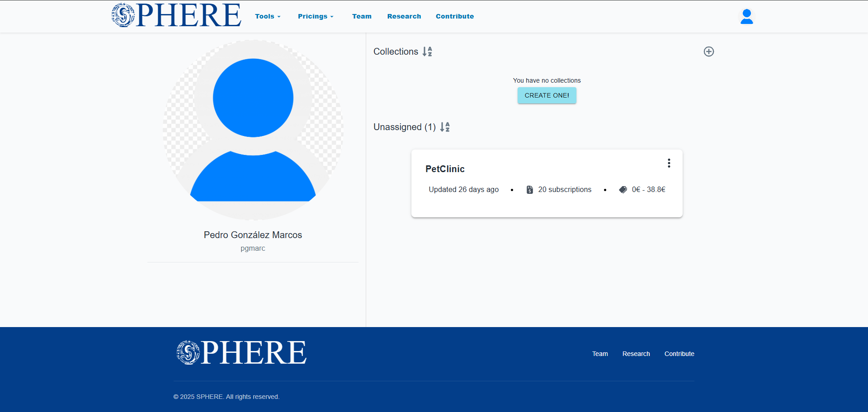Viewport: 868px width, 412px height.
Task: Click the subscriptions document icon on PetClinic
Action: pos(529,190)
